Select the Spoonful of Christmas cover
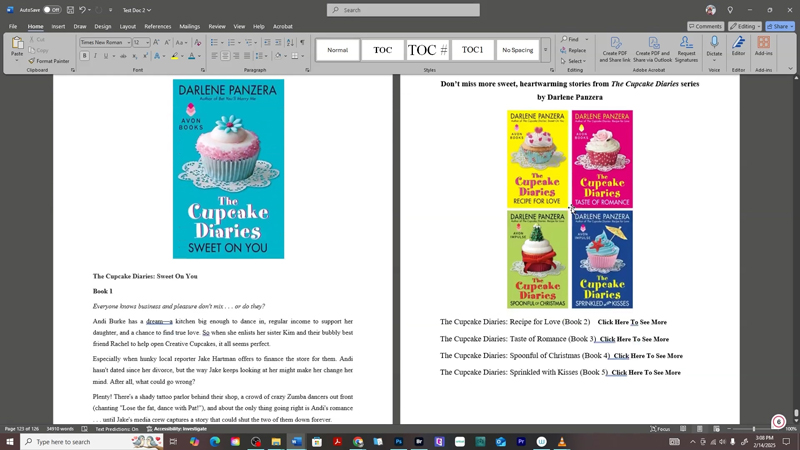Viewport: 800px width, 450px height. coord(537,260)
